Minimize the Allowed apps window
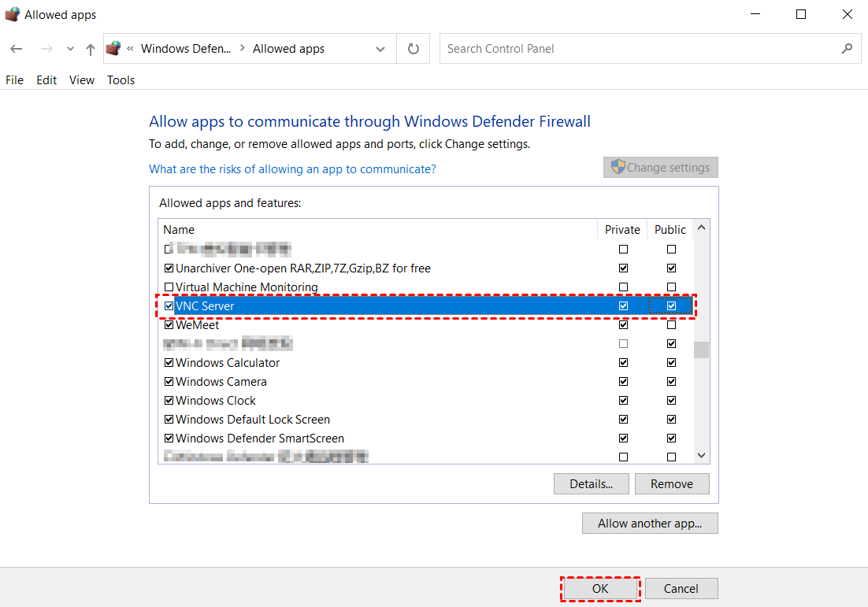The height and width of the screenshot is (607, 868). [755, 14]
